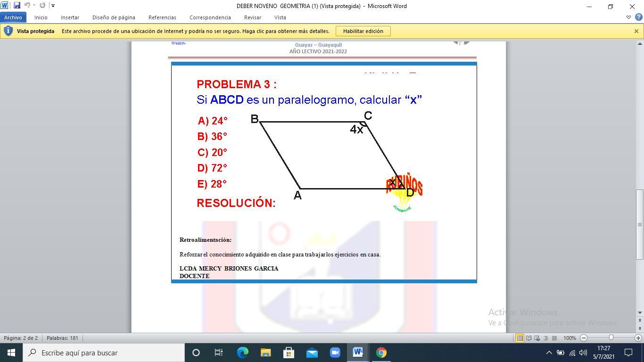Open the Archivo tab
The image size is (644, 362).
pyautogui.click(x=13, y=17)
